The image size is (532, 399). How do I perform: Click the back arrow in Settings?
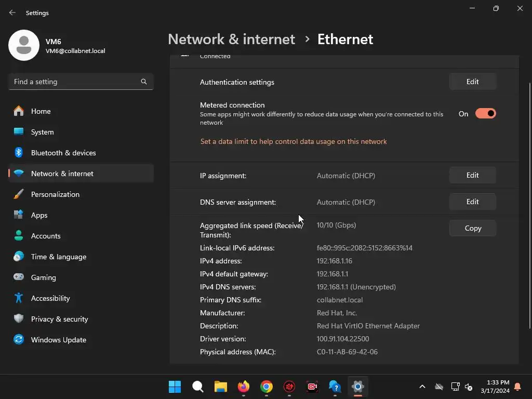coord(12,13)
